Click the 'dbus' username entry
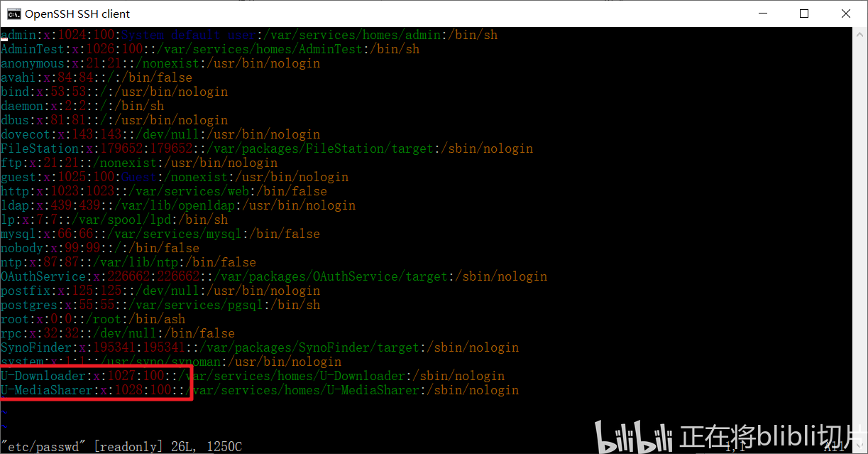This screenshot has height=454, width=868. [14, 120]
